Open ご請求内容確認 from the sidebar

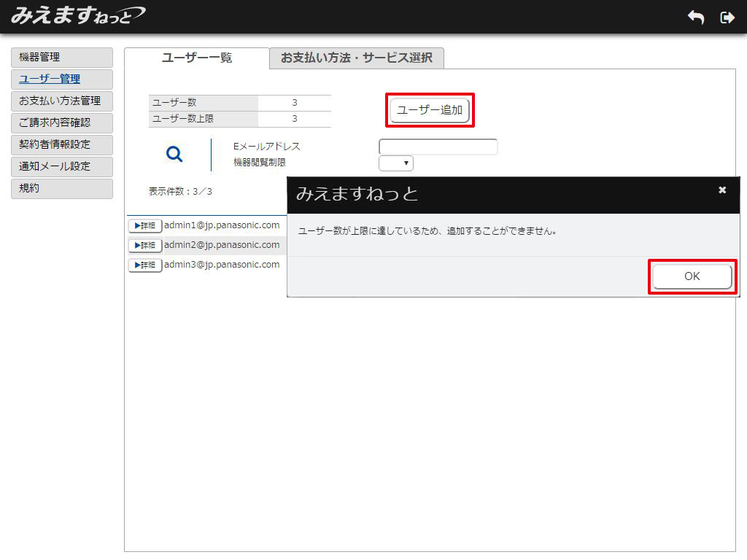pyautogui.click(x=62, y=123)
